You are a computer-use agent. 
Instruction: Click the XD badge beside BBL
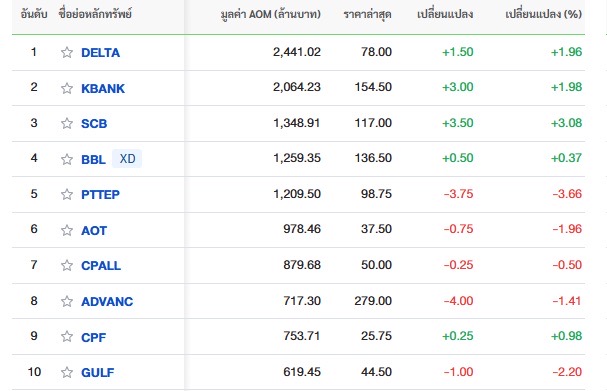point(127,159)
